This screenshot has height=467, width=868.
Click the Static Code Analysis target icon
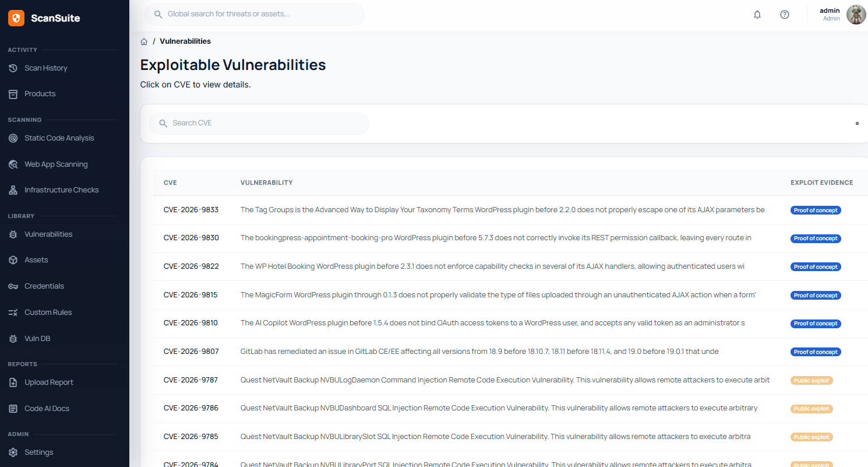13,138
